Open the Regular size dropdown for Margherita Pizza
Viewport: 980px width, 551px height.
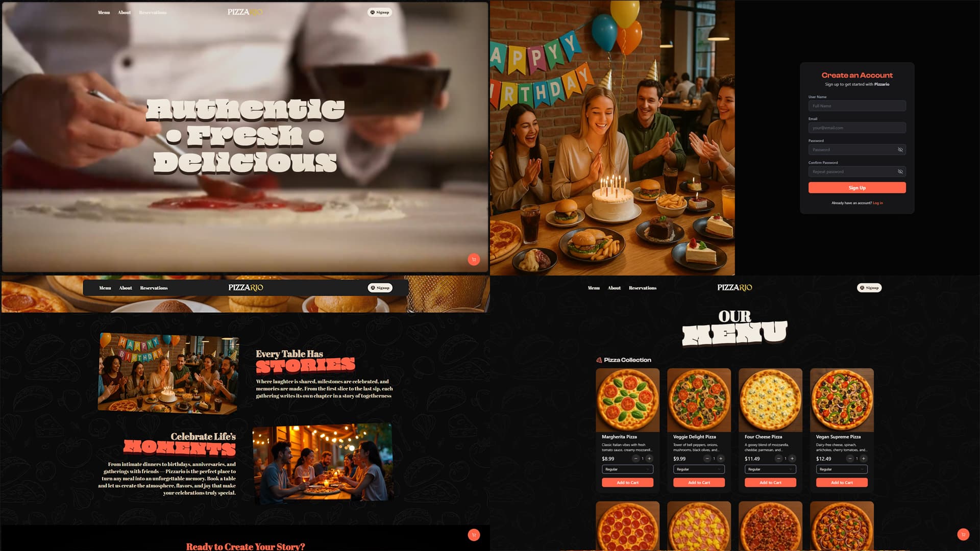tap(627, 469)
